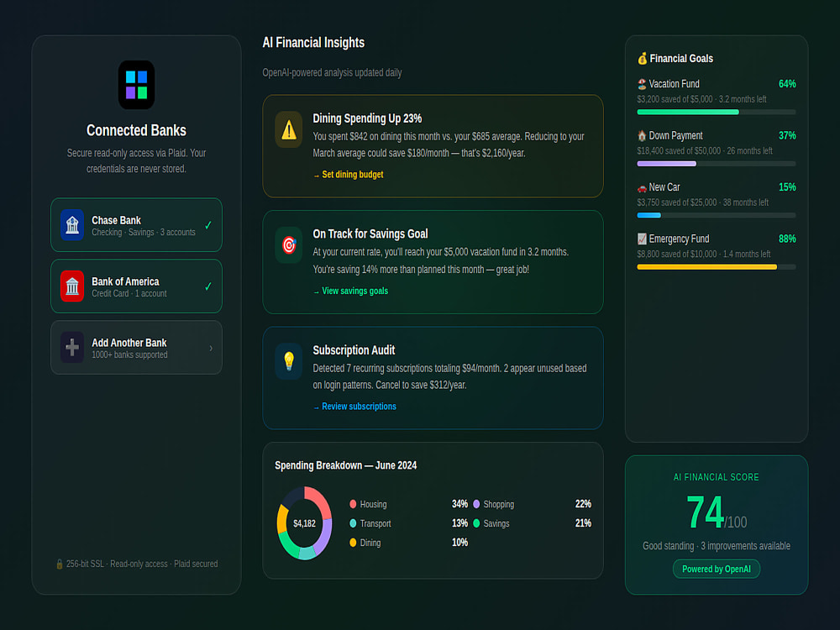Click the car icon beside New Car
Image resolution: width=840 pixels, height=630 pixels.
click(642, 187)
